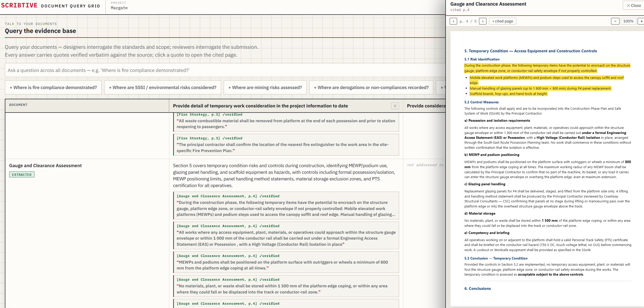Add 'Where are mining risks assessed?' query
644x308 pixels.
[x=265, y=88]
